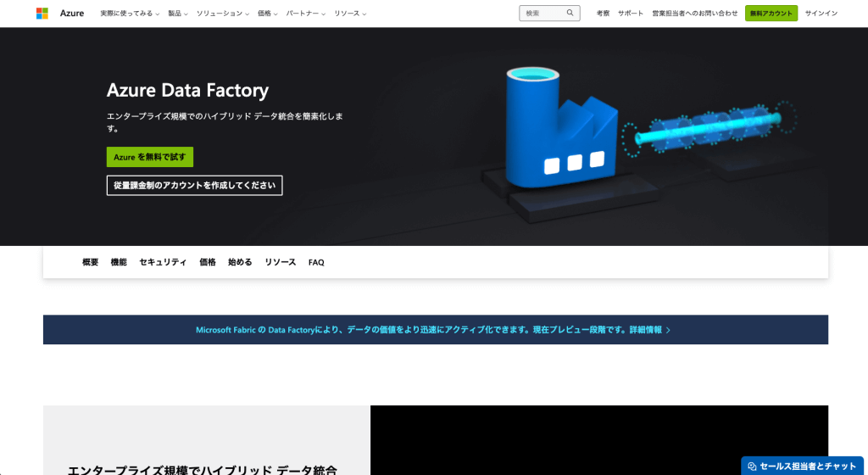
Task: Click the arrow chevron after 詳細情報
Action: (x=668, y=330)
